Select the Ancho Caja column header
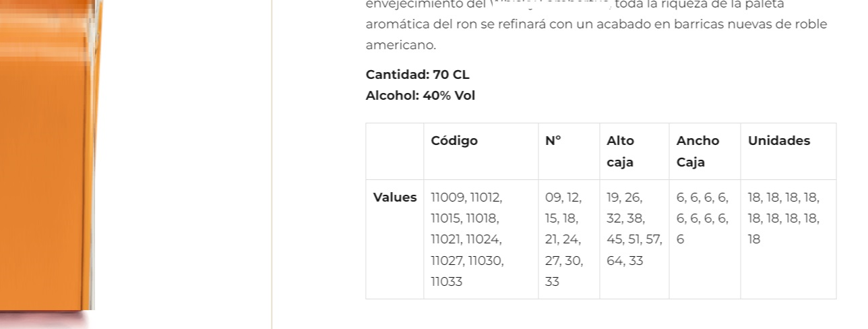Image resolution: width=868 pixels, height=329 pixels. point(697,152)
